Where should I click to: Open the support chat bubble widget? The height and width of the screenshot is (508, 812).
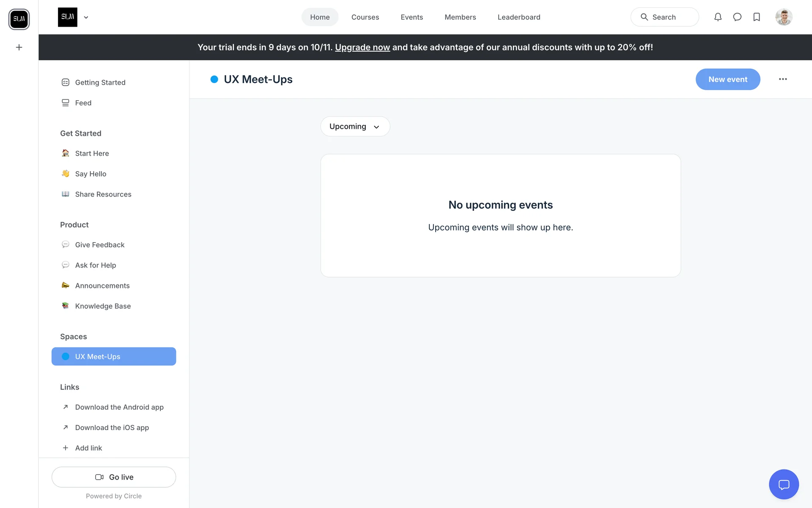(784, 484)
